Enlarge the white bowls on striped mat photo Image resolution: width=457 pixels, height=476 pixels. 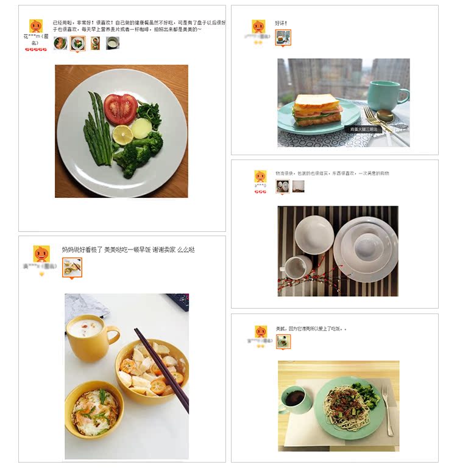[338, 251]
